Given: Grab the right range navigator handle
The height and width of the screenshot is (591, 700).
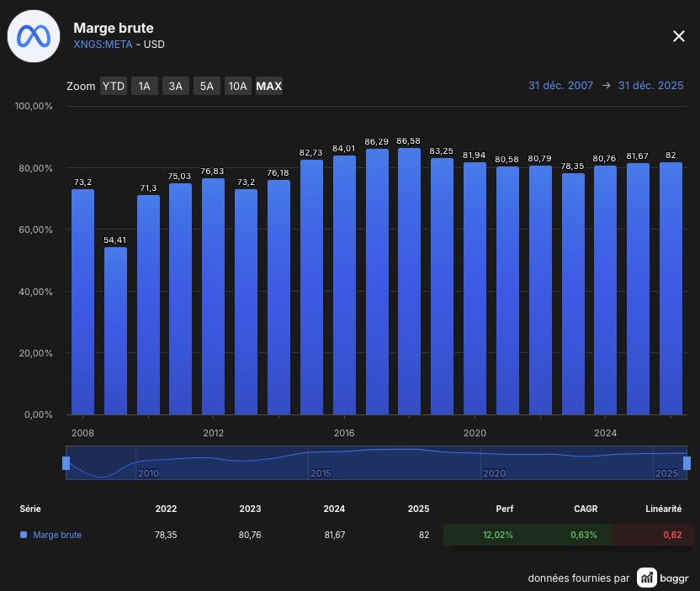Looking at the screenshot, I should [x=687, y=463].
